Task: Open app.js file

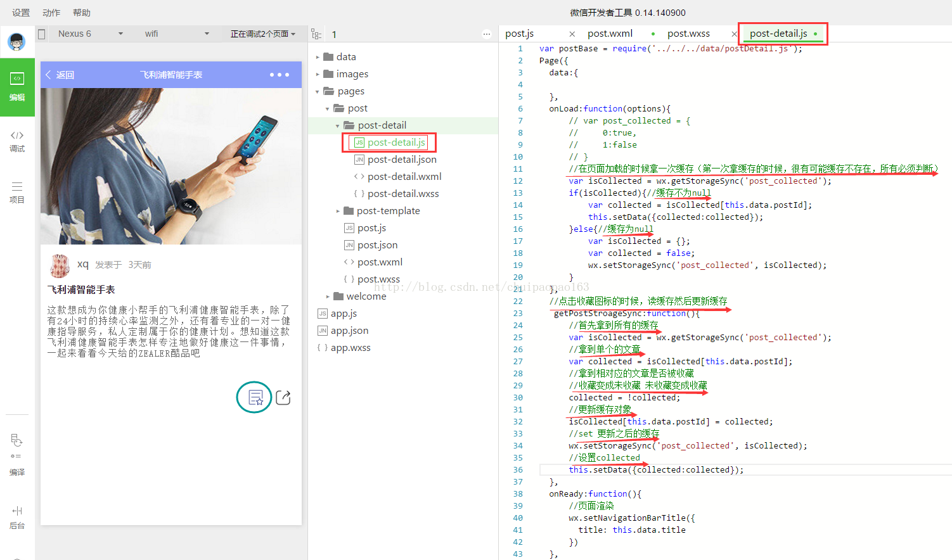Action: (337, 314)
